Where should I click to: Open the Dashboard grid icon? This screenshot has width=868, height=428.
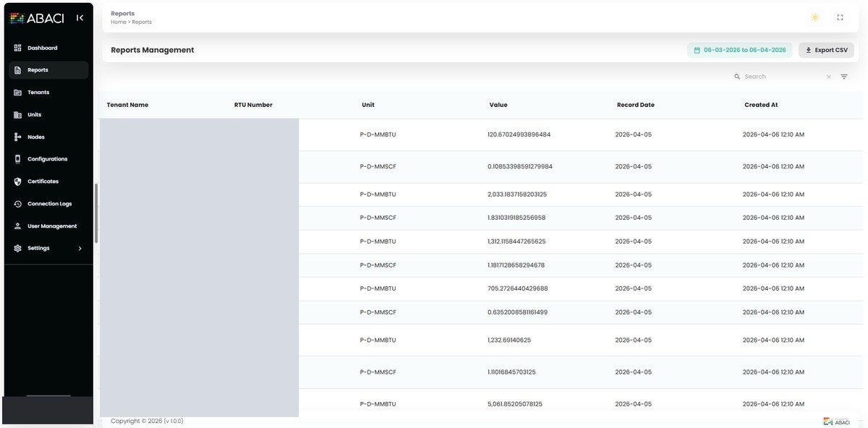point(17,48)
